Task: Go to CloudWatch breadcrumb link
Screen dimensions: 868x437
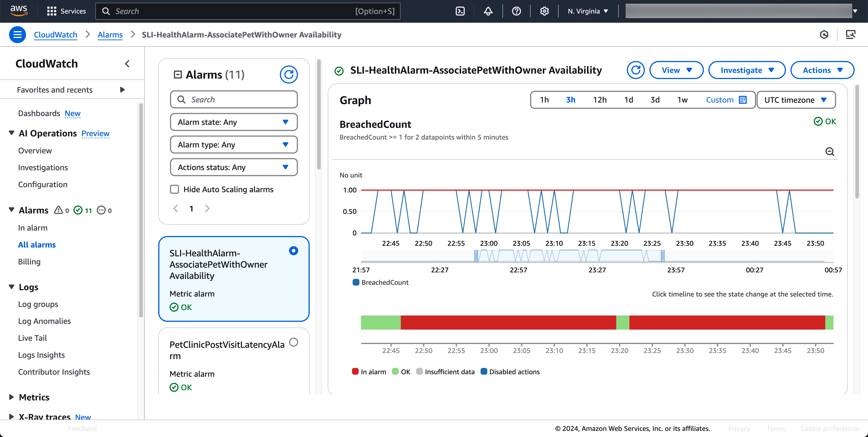Action: tap(56, 35)
